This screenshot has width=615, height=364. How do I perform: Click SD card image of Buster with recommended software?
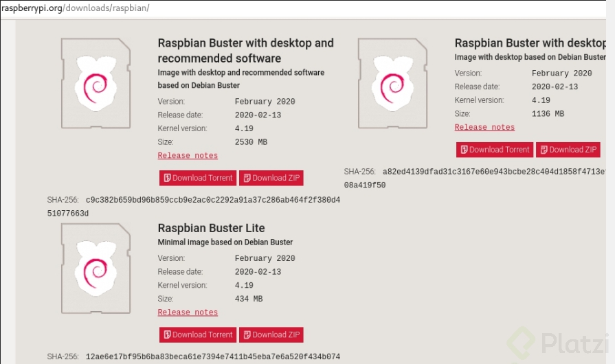pyautogui.click(x=96, y=83)
